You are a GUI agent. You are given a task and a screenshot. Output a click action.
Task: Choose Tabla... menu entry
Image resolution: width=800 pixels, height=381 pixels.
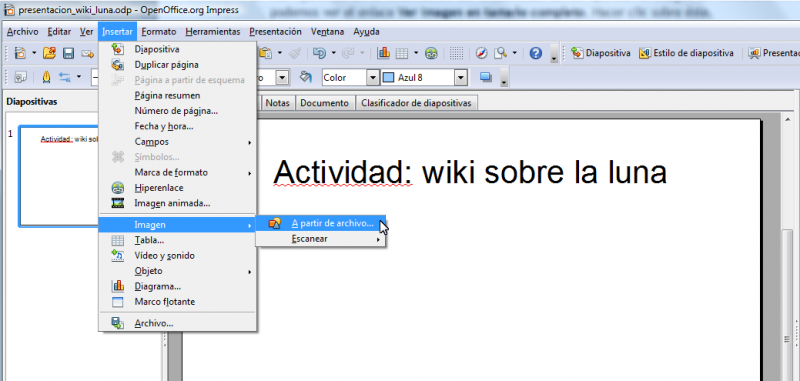(x=178, y=240)
